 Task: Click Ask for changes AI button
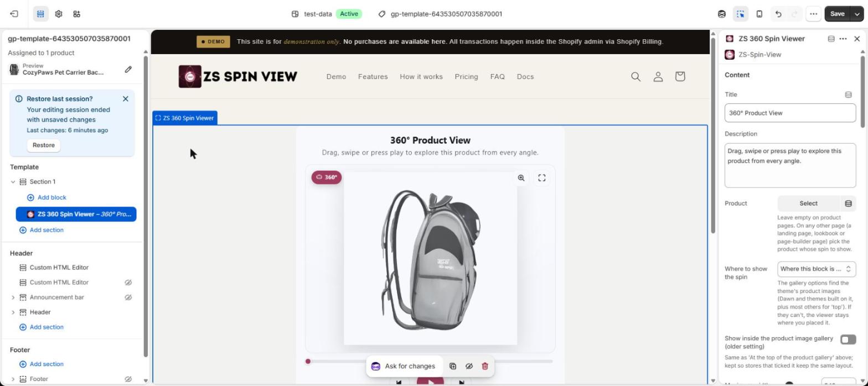coord(404,366)
